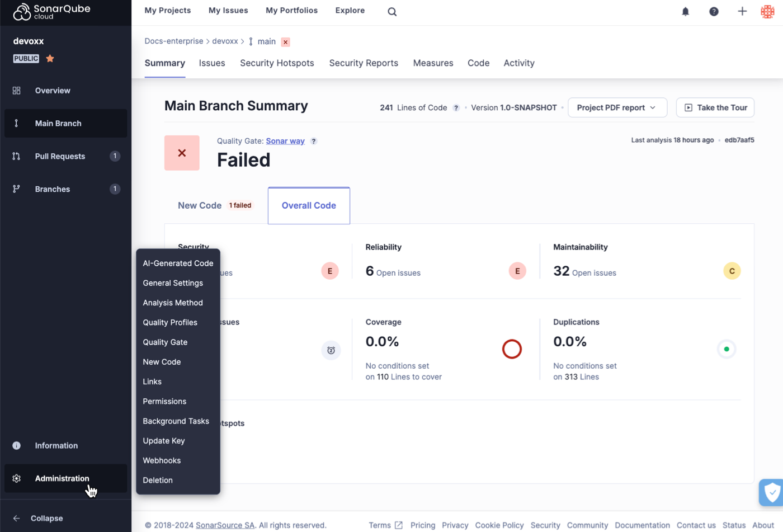Open the search magnifier in the top bar
This screenshot has width=783, height=532.
click(x=391, y=11)
